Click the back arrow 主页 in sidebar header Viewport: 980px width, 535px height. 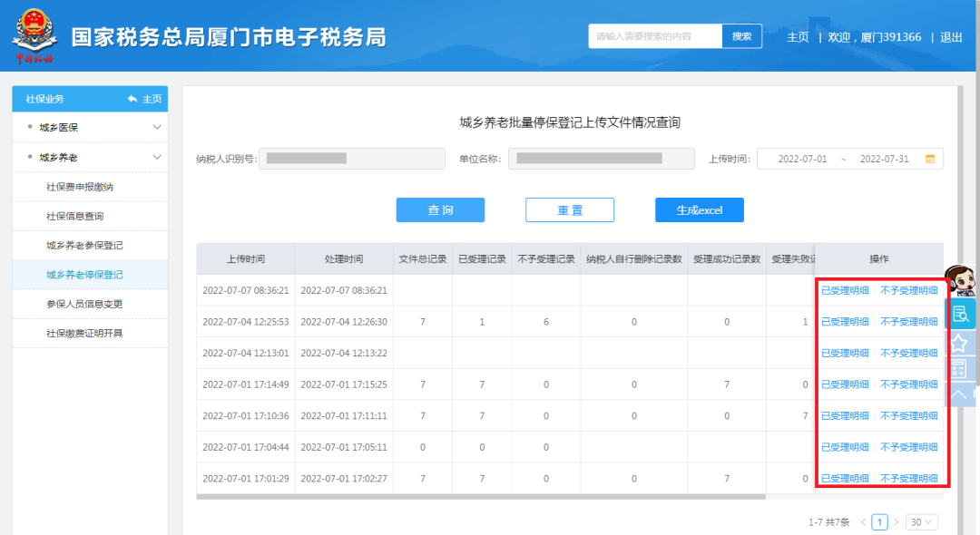[x=144, y=99]
